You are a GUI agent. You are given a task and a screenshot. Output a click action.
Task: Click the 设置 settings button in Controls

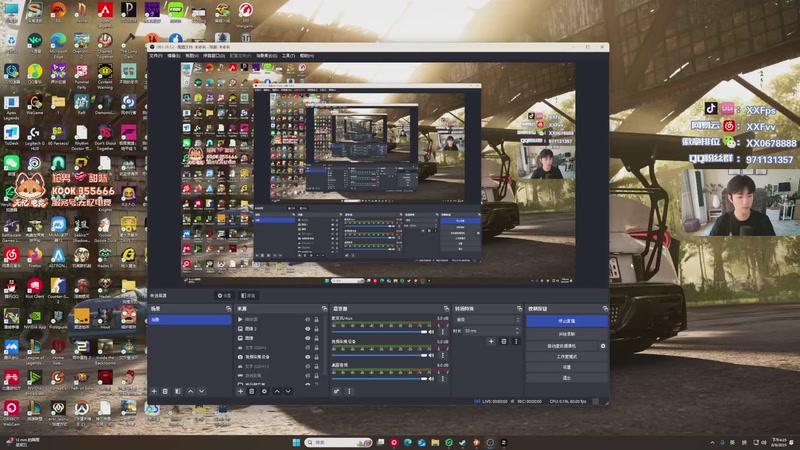coord(567,367)
